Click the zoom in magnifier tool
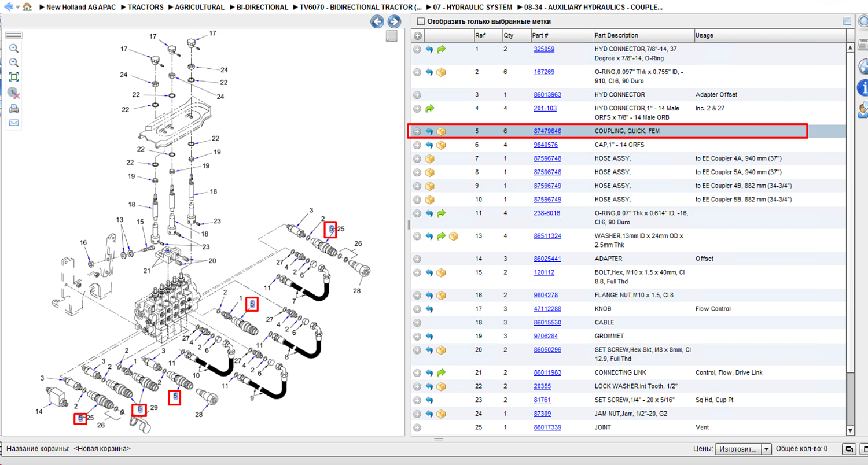Image resolution: width=868 pixels, height=465 pixels. [14, 49]
